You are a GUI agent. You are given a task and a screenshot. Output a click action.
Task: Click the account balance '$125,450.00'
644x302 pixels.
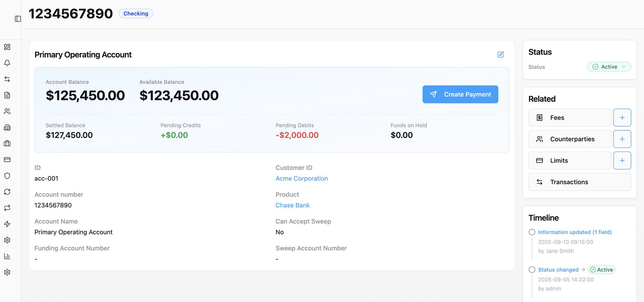click(85, 95)
